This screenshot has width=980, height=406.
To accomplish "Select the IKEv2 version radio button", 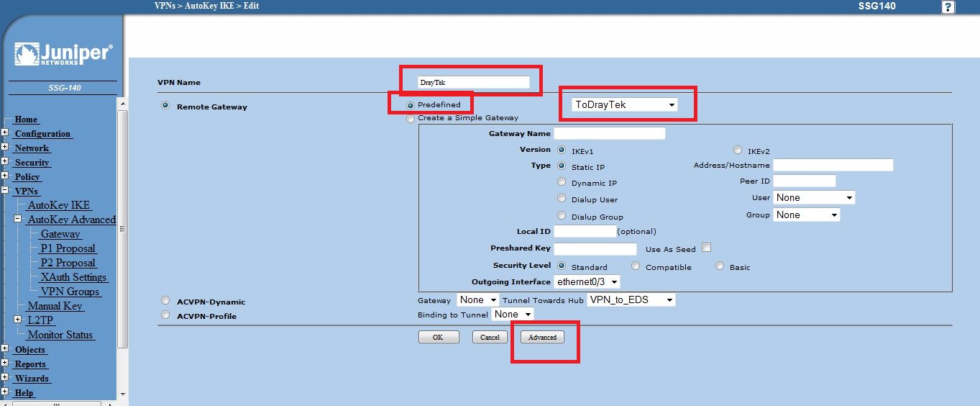I will [738, 150].
